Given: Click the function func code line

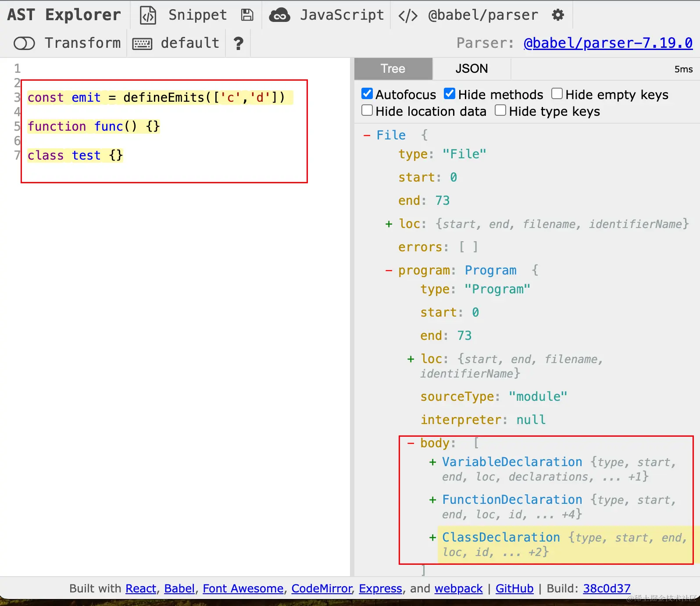Looking at the screenshot, I should click(93, 126).
